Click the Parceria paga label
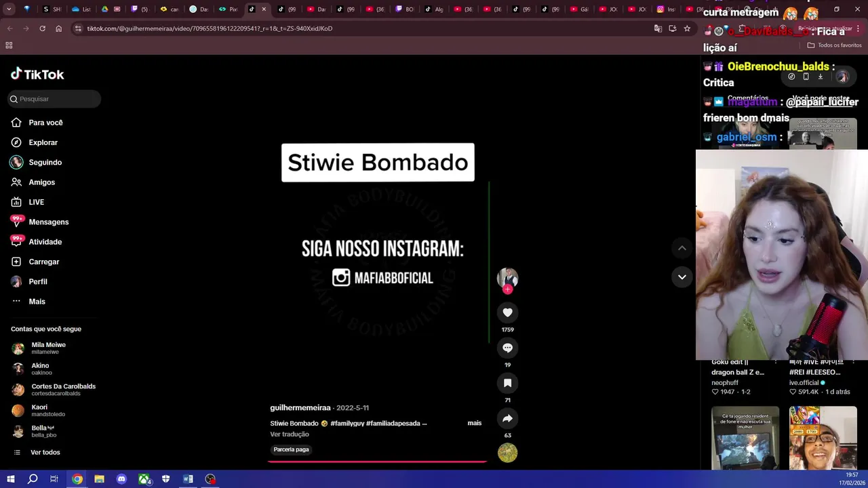The width and height of the screenshot is (868, 488). coord(291,449)
